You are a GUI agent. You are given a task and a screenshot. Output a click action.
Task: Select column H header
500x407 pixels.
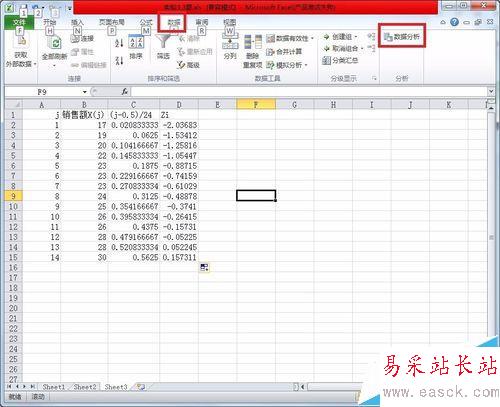pos(333,105)
